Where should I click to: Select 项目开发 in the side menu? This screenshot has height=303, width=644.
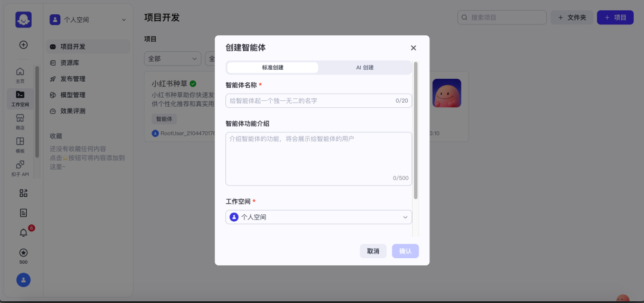point(88,47)
